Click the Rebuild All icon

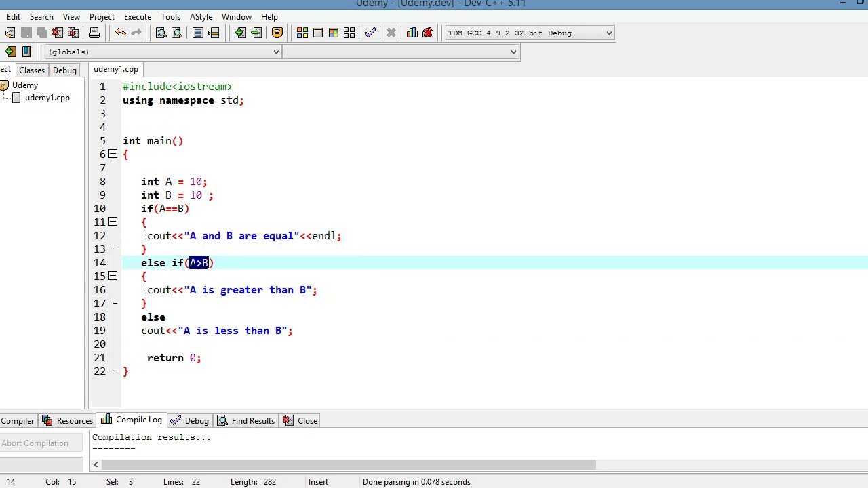pyautogui.click(x=349, y=33)
